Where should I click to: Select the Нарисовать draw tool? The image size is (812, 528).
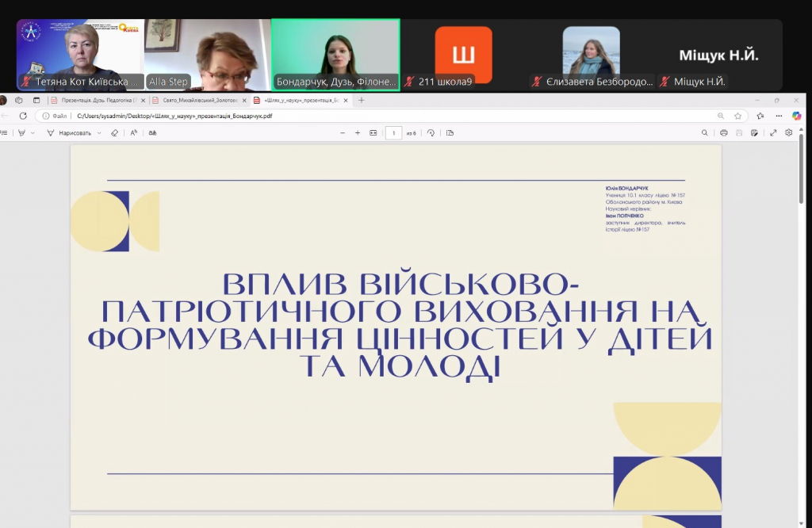[69, 133]
